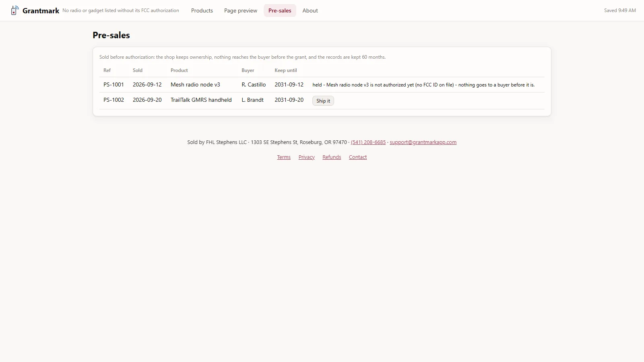Click sold date 2026-09-20
The height and width of the screenshot is (362, 644).
coord(147,100)
